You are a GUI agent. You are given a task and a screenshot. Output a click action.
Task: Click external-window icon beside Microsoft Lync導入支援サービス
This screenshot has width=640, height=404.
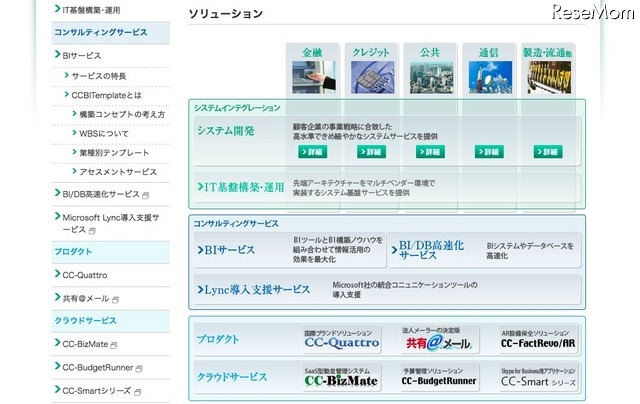[x=92, y=231]
